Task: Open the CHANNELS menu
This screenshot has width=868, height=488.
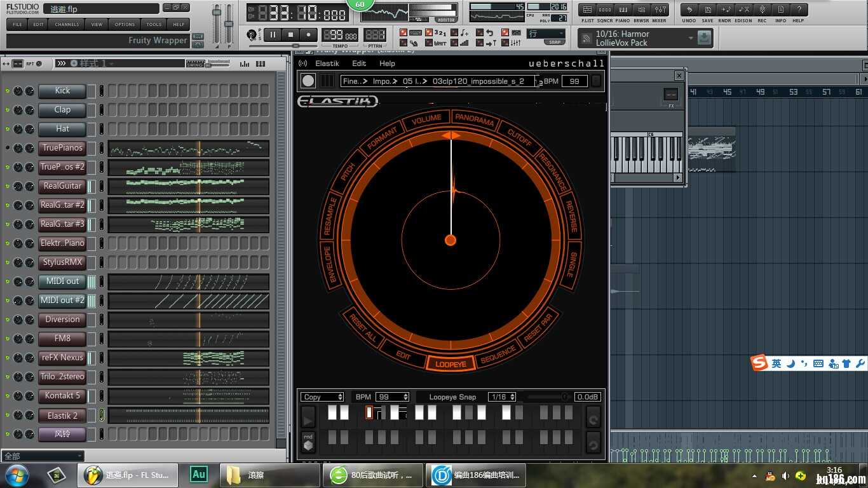Action: point(67,24)
